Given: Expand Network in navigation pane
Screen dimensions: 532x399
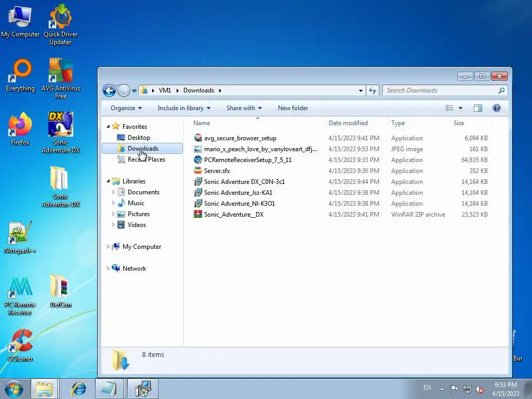Looking at the screenshot, I should [x=108, y=269].
